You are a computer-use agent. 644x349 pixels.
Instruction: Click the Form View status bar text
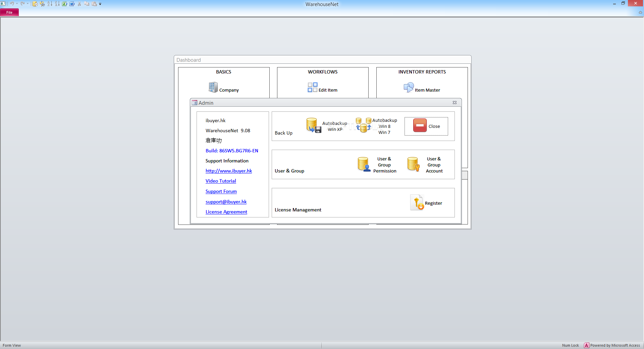pos(12,345)
